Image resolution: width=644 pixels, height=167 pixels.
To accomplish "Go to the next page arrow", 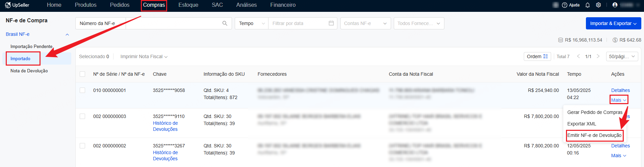I will click(x=598, y=56).
